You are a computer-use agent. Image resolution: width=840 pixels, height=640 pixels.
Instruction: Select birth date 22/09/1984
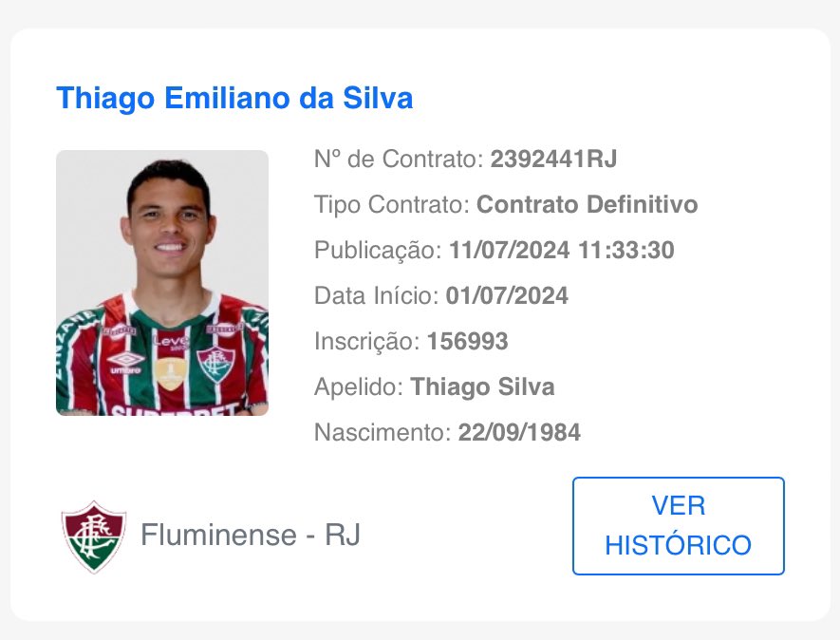[x=519, y=432]
